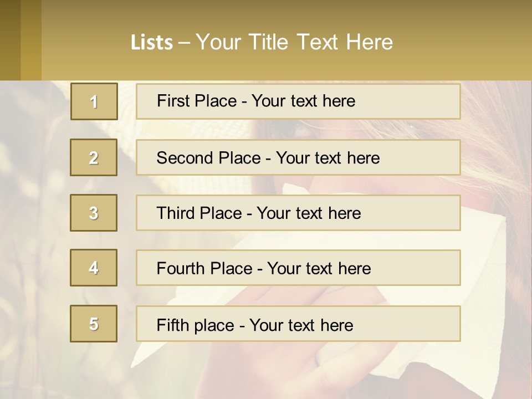Click the number 5 square
This screenshot has height=399, width=532.
click(x=94, y=324)
